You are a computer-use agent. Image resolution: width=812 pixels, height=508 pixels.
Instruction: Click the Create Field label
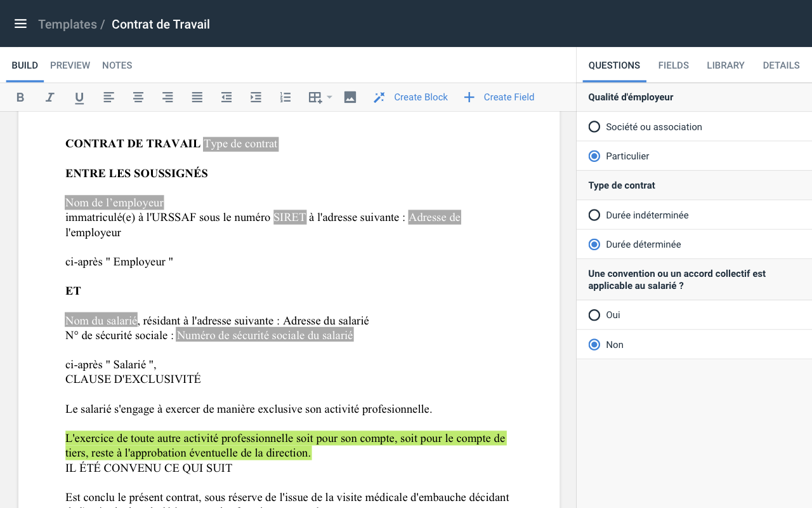[509, 97]
